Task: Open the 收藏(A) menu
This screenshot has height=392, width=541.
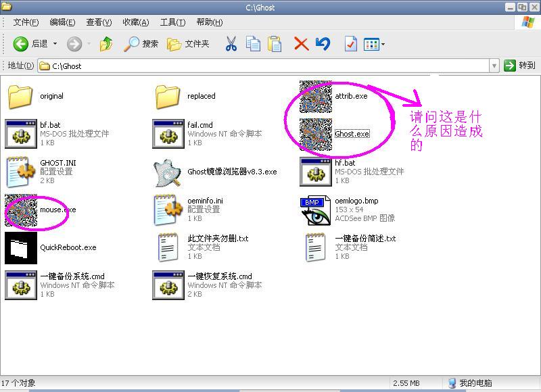Action: point(136,22)
